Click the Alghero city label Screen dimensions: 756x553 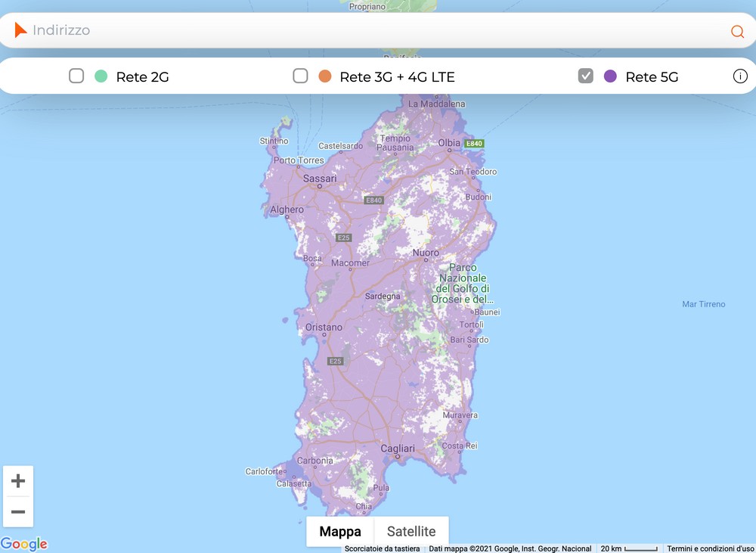287,210
